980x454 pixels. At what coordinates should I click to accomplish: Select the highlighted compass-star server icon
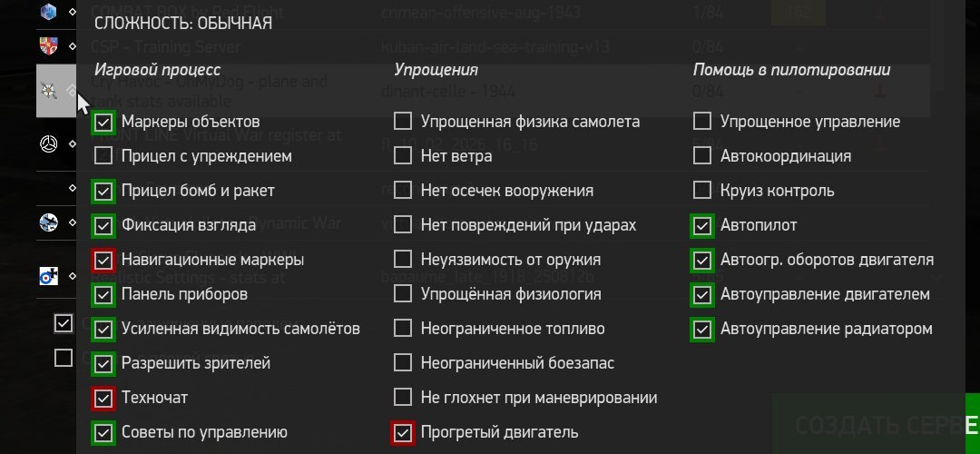click(x=49, y=90)
